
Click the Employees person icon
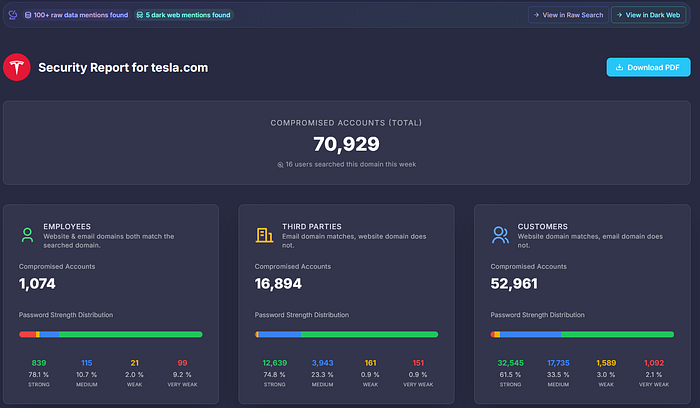[x=27, y=235]
